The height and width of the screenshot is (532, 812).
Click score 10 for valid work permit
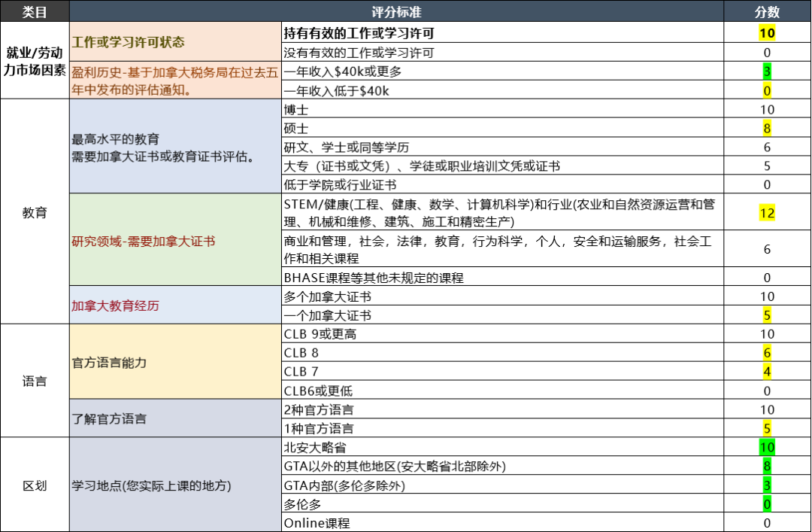(x=767, y=33)
